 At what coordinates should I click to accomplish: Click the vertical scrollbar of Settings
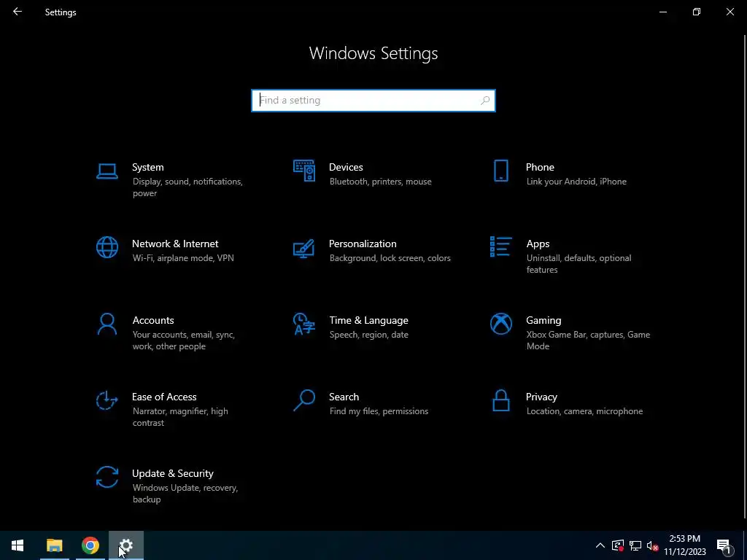745,276
